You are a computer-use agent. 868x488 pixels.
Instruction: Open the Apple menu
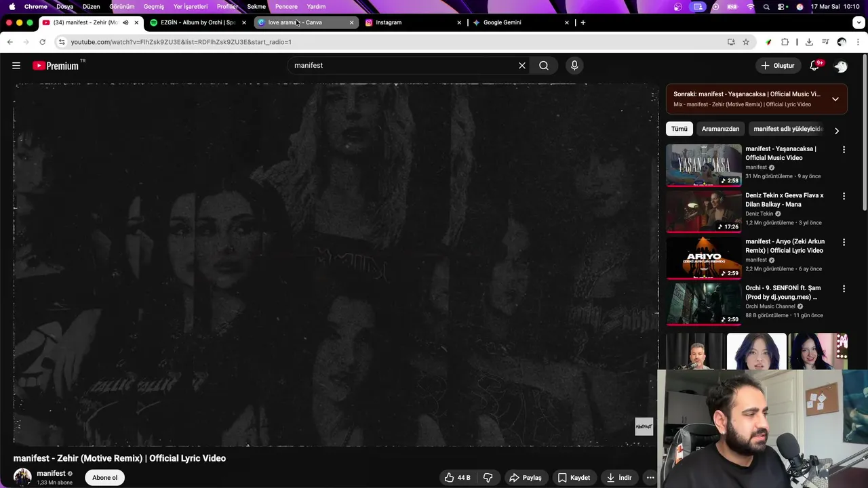[12, 7]
